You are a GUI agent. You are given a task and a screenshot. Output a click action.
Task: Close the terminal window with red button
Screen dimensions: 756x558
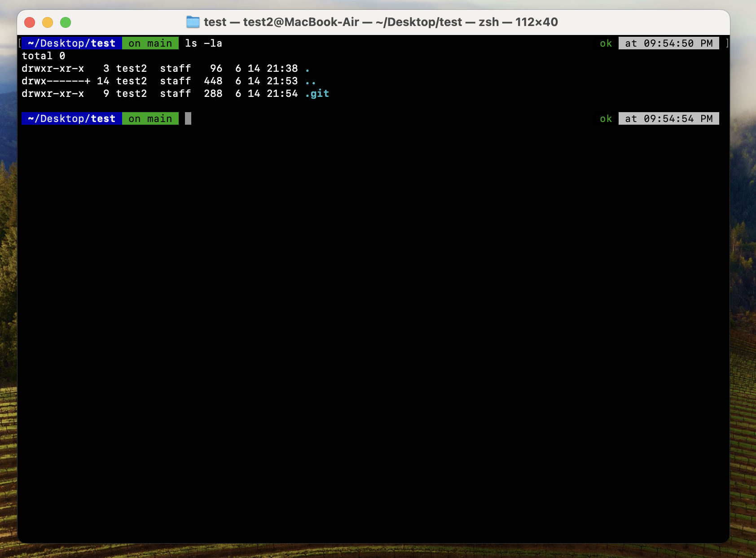30,22
